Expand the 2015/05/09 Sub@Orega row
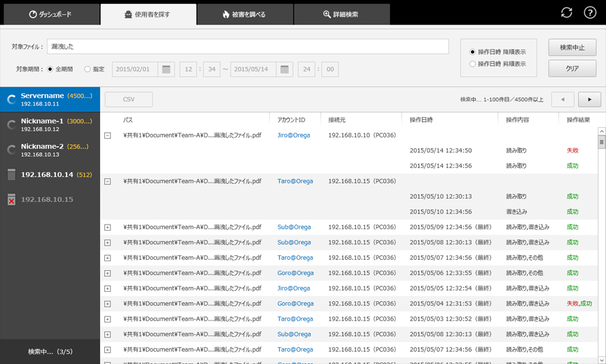Image resolution: width=606 pixels, height=364 pixels. [108, 227]
